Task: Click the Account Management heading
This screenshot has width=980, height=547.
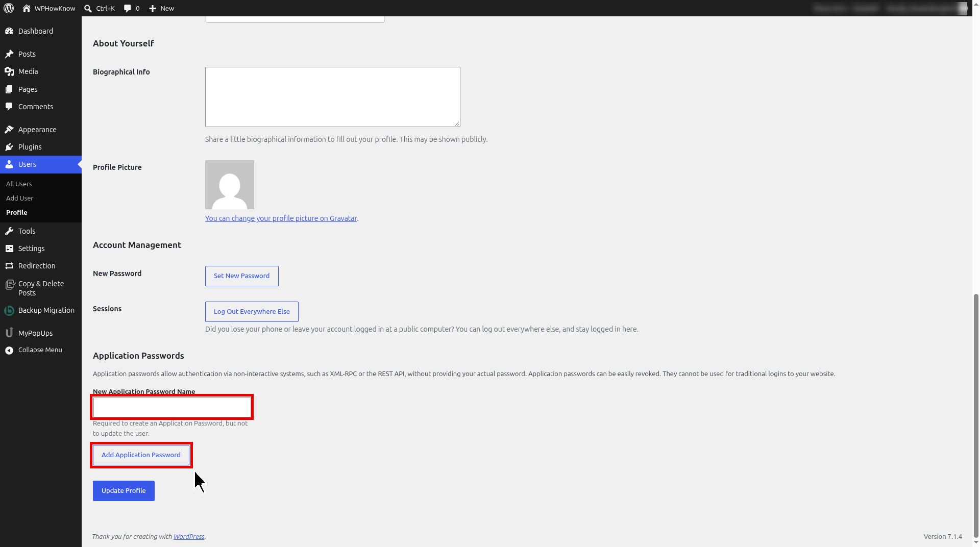Action: point(137,245)
